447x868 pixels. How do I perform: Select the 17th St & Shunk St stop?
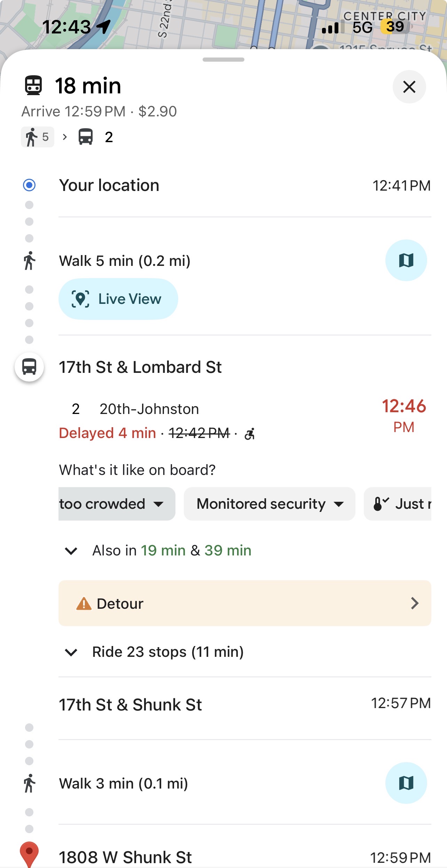[x=131, y=705]
